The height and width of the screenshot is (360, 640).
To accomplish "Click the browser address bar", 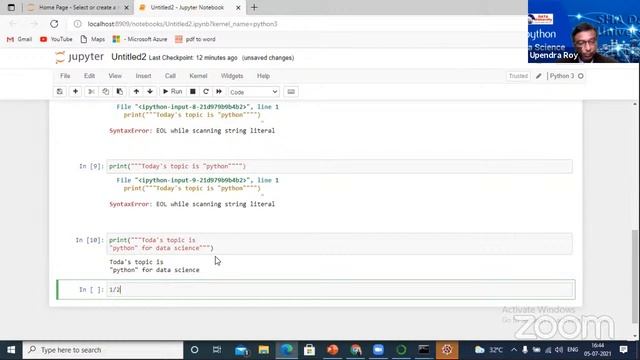I will (x=298, y=24).
